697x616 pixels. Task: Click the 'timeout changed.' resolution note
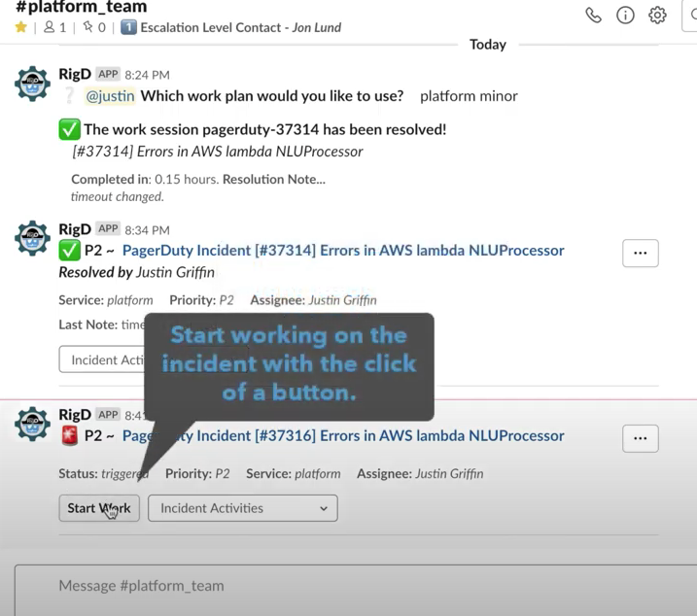[118, 196]
